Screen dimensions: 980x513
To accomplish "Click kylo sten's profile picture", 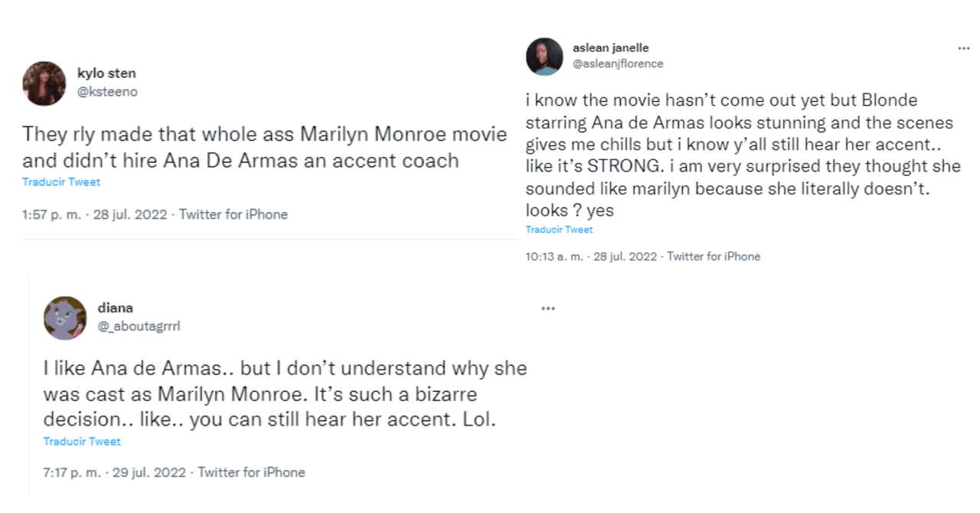I will click(x=44, y=82).
